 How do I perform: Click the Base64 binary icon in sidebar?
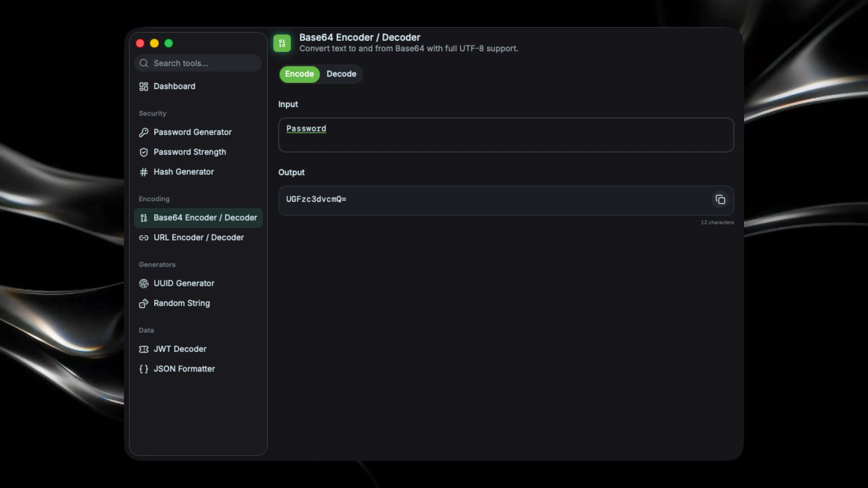(x=143, y=218)
